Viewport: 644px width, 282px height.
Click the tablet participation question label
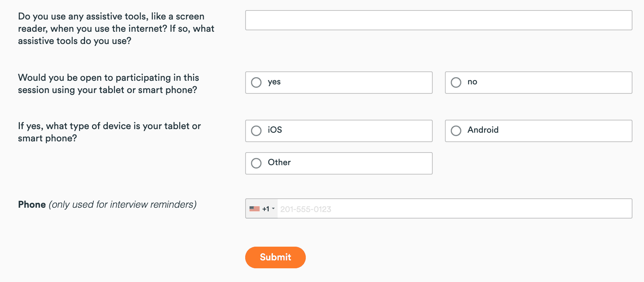(108, 84)
